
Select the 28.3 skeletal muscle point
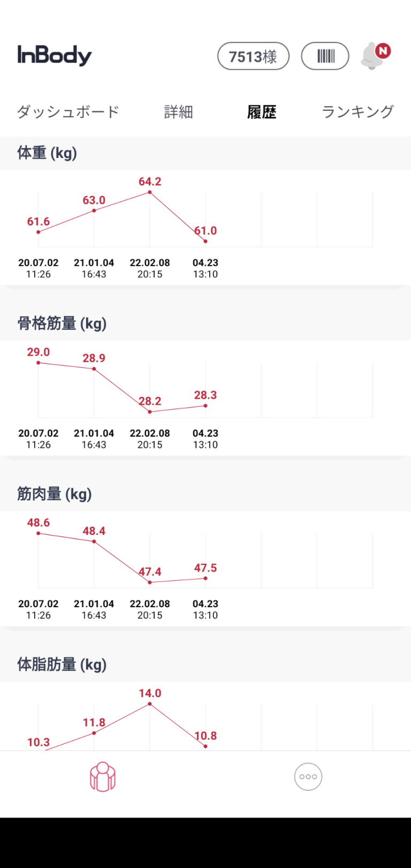point(205,406)
